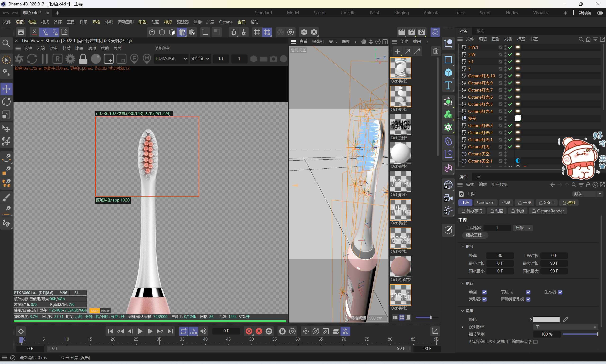The height and width of the screenshot is (364, 606).
Task: Toggle the 动画 execution checkbox
Action: 484,292
